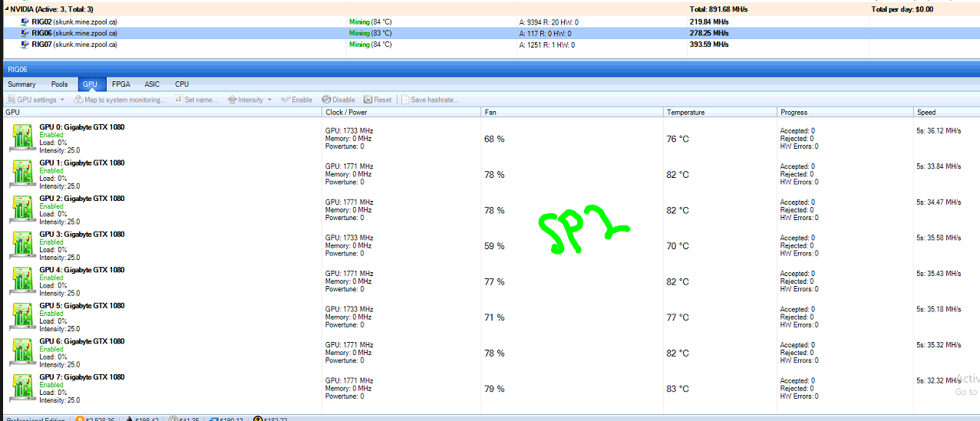Open the FPGA tab
Image resolution: width=980 pixels, height=421 pixels.
tap(120, 84)
